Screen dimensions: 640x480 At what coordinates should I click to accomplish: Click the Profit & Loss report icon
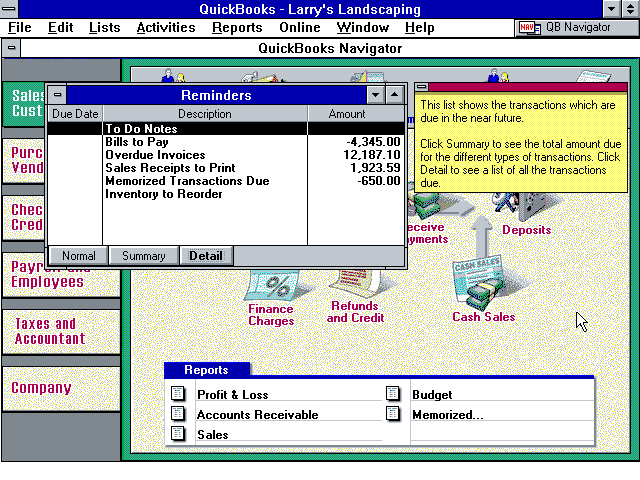[x=178, y=393]
